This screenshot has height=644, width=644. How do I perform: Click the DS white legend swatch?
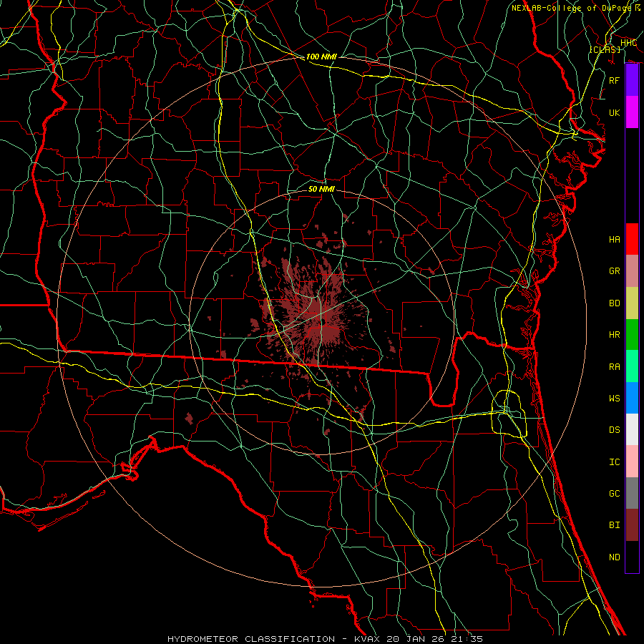click(632, 429)
